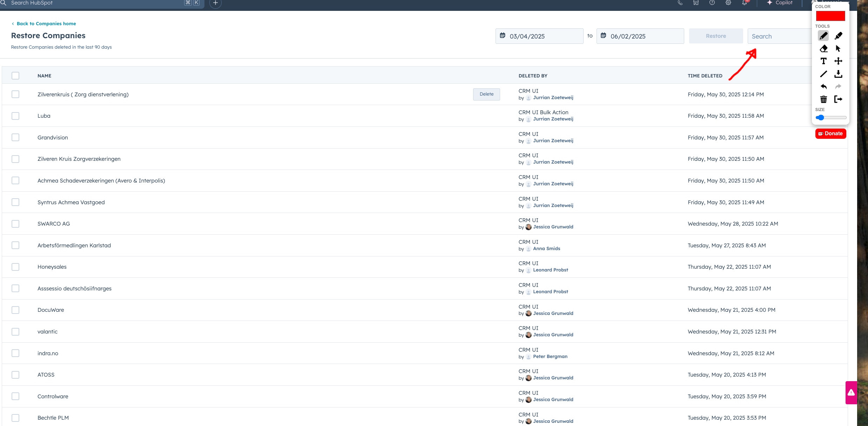Select the eraser tool

[823, 48]
